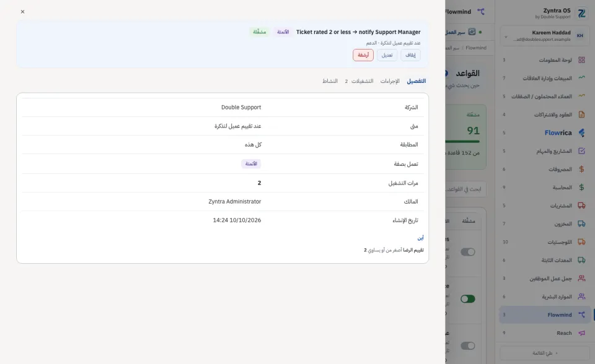Click the تعديل (edit) button
Viewport: 595px width, 364px height.
[387, 55]
